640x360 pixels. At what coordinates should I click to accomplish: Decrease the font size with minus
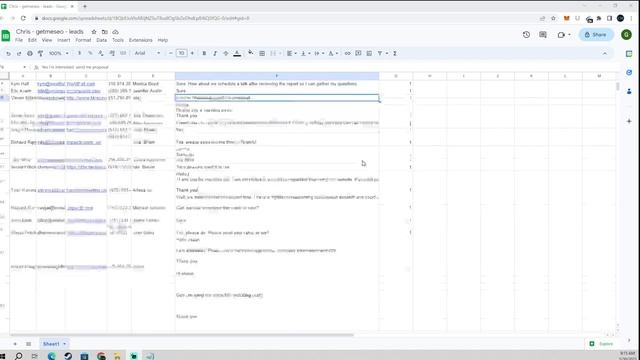[x=171, y=53]
